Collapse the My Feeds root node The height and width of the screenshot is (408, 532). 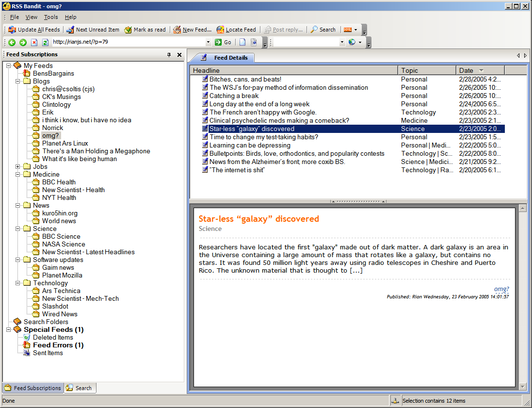pos(8,65)
